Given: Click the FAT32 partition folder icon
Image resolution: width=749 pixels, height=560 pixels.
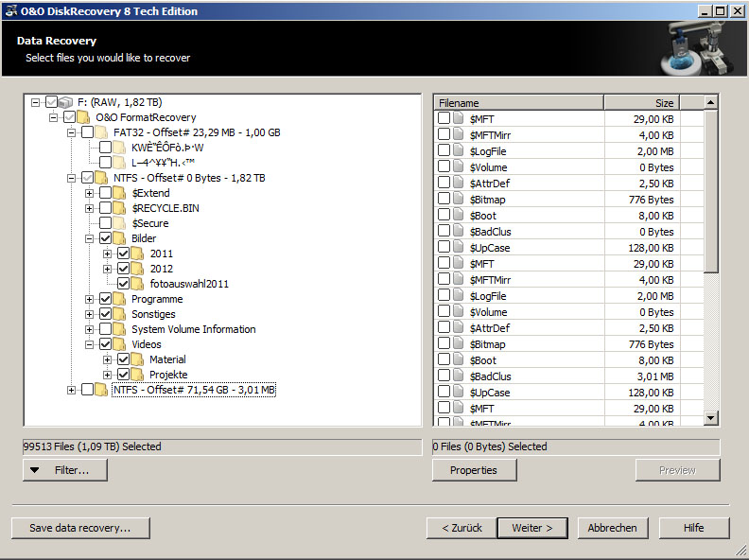Looking at the screenshot, I should [x=101, y=132].
